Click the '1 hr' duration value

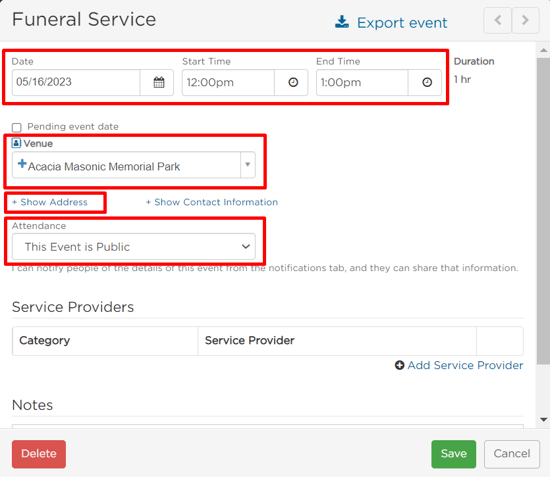point(462,79)
